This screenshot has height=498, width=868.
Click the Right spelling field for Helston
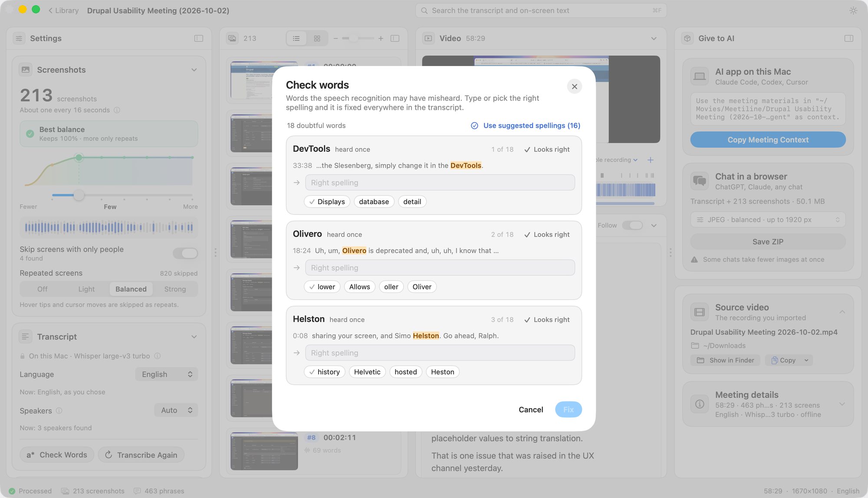tap(440, 353)
